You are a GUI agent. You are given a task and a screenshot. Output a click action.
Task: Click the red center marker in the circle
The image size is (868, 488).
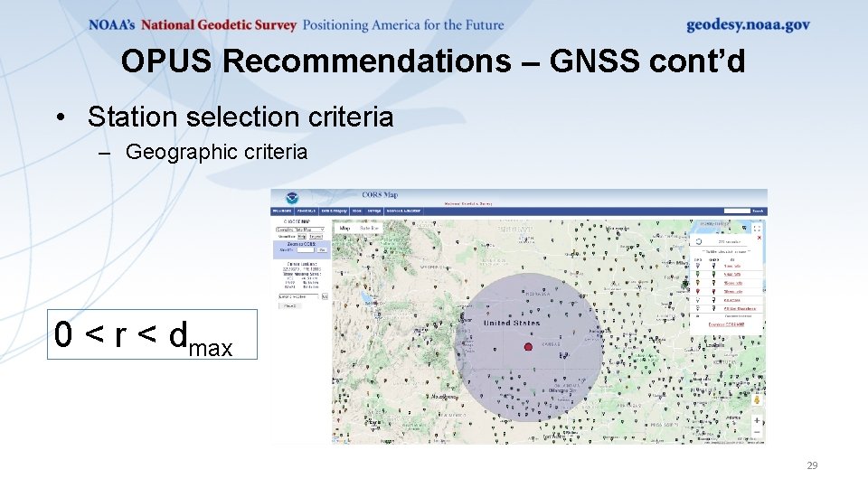point(528,347)
